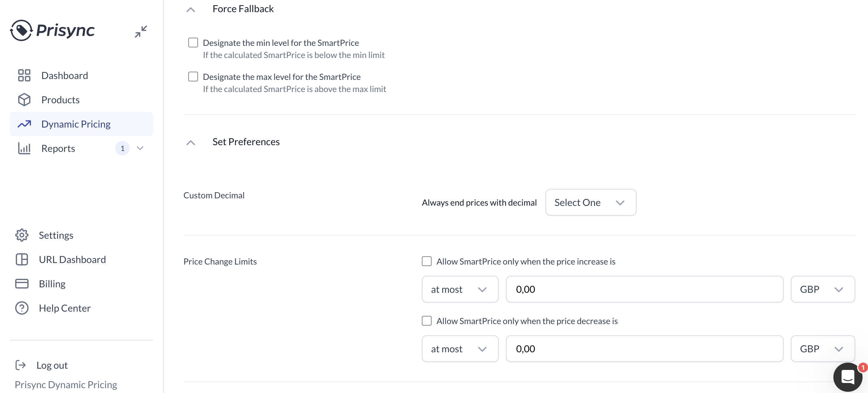Open the chat support bubble icon
Image resolution: width=868 pixels, height=393 pixels.
(x=848, y=377)
